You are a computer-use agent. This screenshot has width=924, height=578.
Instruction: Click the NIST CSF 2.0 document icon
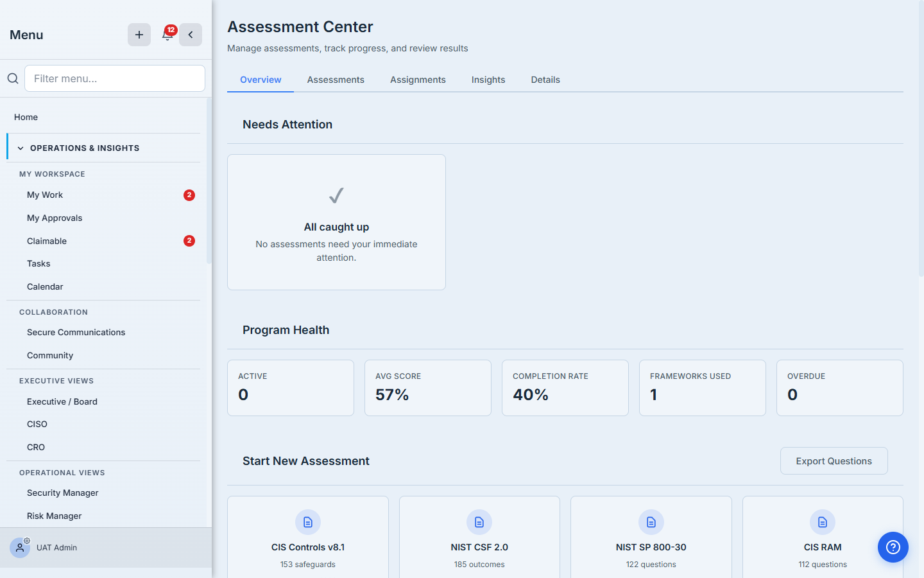tap(479, 522)
